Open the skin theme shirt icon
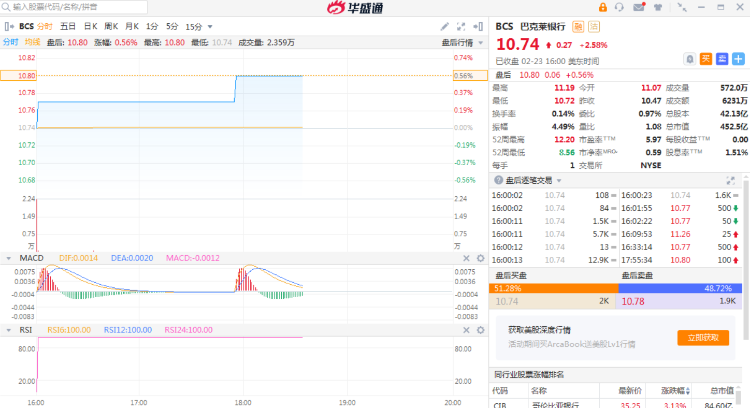Viewport: 750px width, 408px height. (x=658, y=7)
